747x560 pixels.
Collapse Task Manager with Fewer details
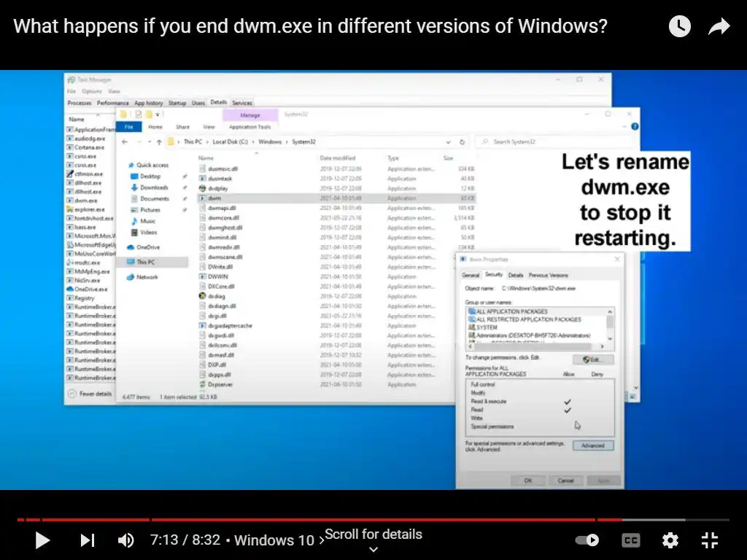click(x=90, y=394)
